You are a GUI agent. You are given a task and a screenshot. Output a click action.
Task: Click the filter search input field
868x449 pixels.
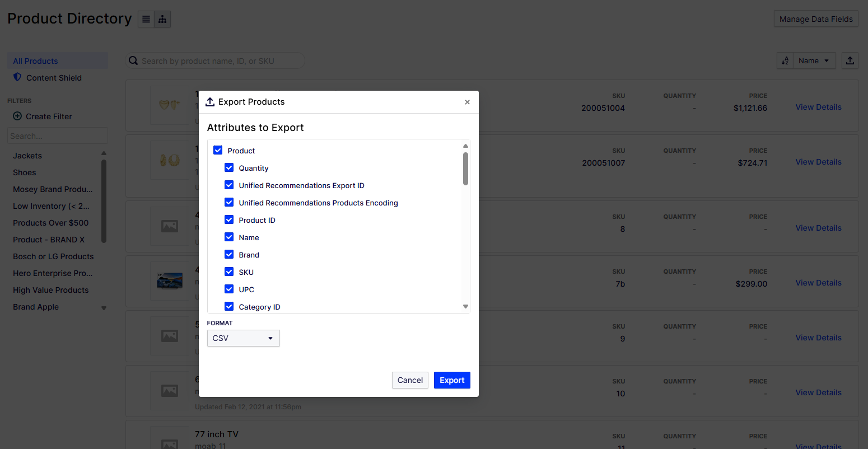click(58, 135)
